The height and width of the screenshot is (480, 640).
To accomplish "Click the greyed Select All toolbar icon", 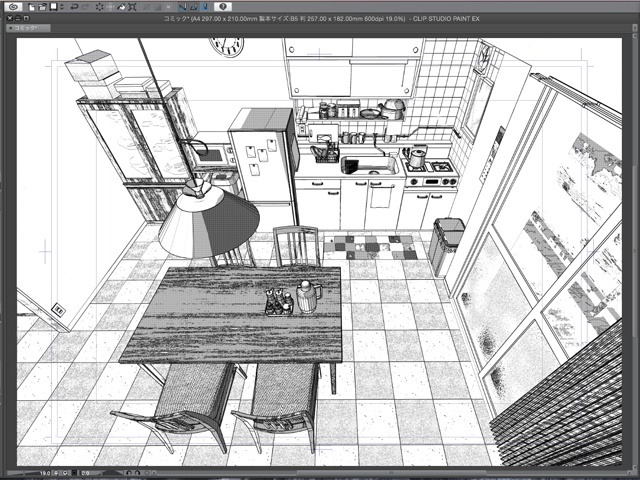I will click(147, 7).
